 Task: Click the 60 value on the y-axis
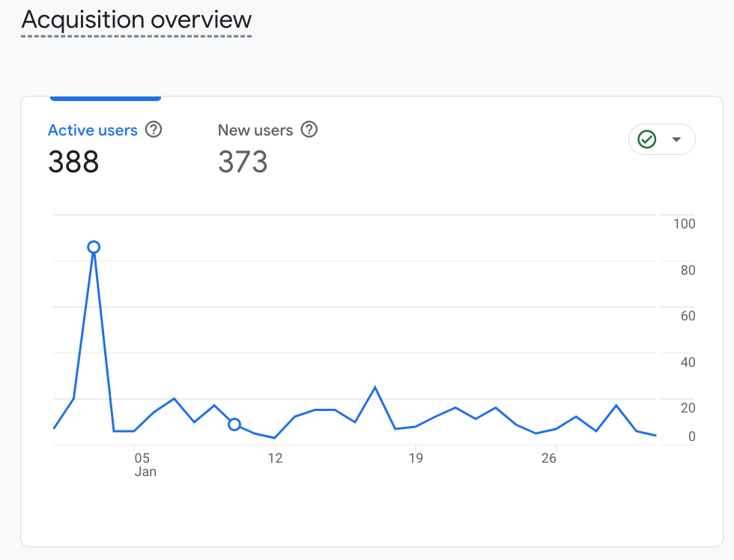tap(688, 316)
